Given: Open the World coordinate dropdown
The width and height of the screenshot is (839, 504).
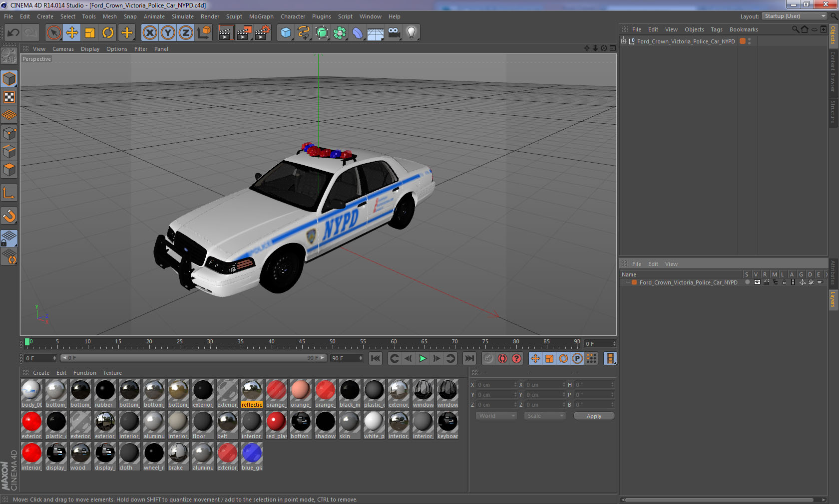Looking at the screenshot, I should 496,416.
